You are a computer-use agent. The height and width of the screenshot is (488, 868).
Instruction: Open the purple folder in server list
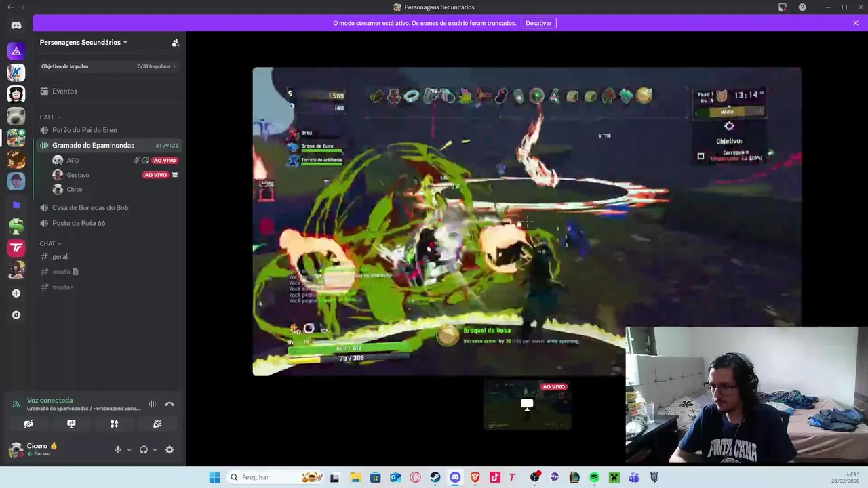(x=16, y=205)
